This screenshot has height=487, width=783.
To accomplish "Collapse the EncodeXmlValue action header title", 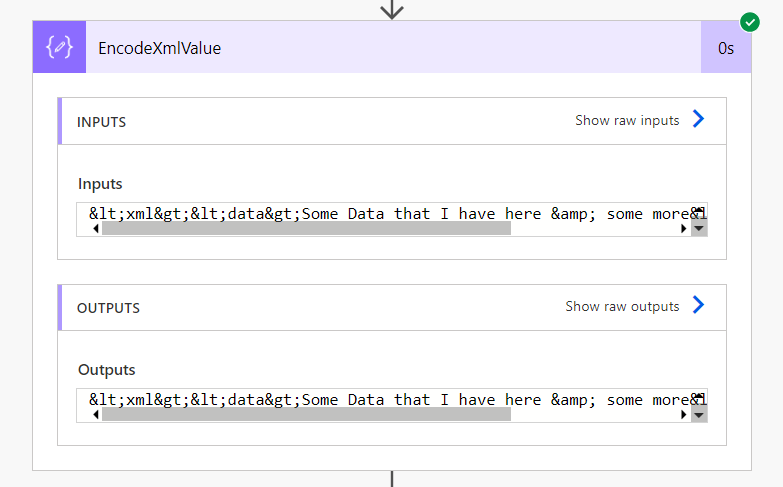I will [x=159, y=48].
